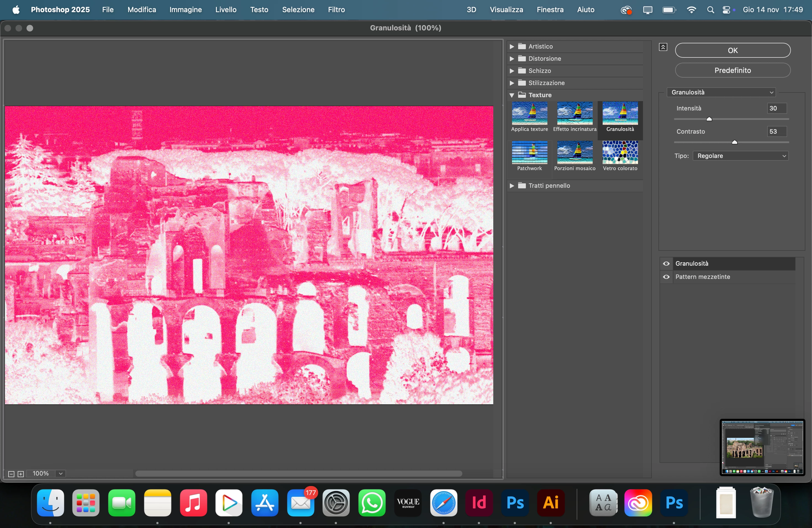Screen dimensions: 812x528
Task: Open the Tipo Regolare dropdown
Action: pos(740,156)
